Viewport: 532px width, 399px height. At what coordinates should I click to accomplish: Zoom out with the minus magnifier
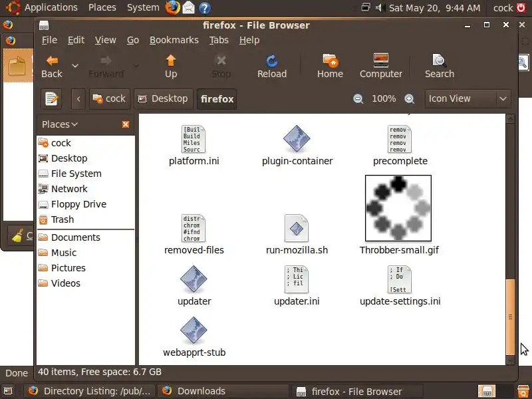point(358,99)
